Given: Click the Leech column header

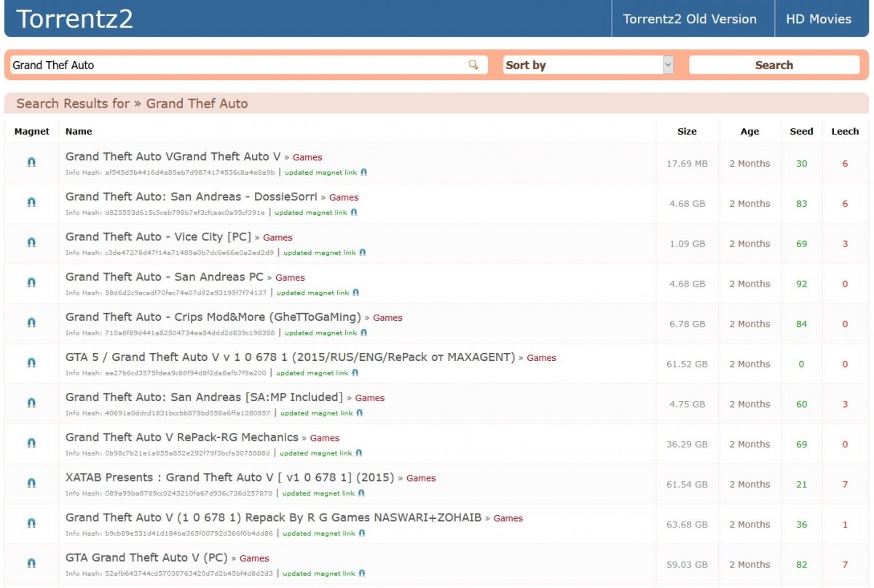Looking at the screenshot, I should tap(845, 131).
